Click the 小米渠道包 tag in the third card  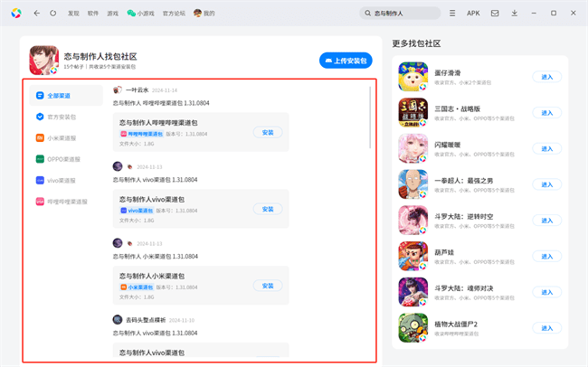137,287
